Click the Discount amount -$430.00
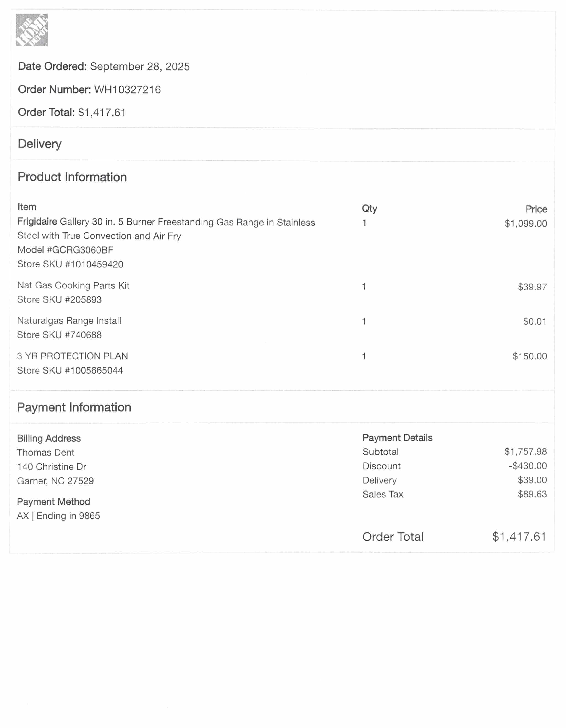 tap(528, 466)
